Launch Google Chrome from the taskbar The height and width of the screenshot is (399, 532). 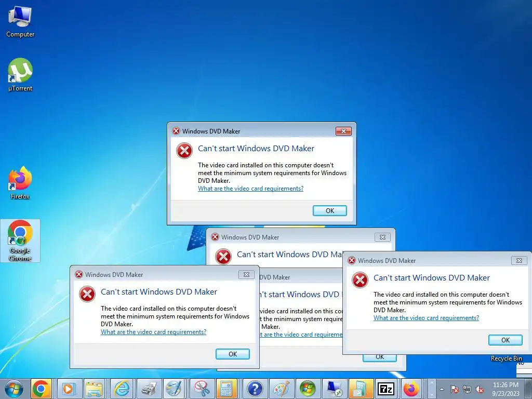coord(41,389)
